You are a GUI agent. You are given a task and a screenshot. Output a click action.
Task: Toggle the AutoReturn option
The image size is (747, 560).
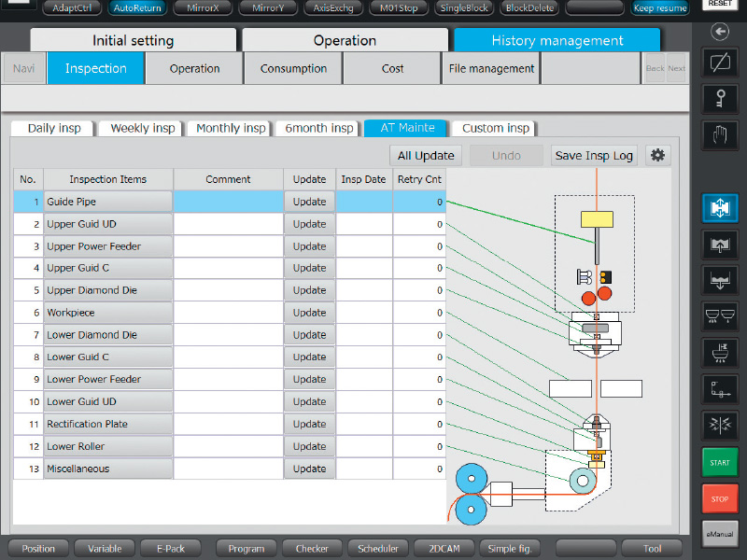(x=136, y=8)
